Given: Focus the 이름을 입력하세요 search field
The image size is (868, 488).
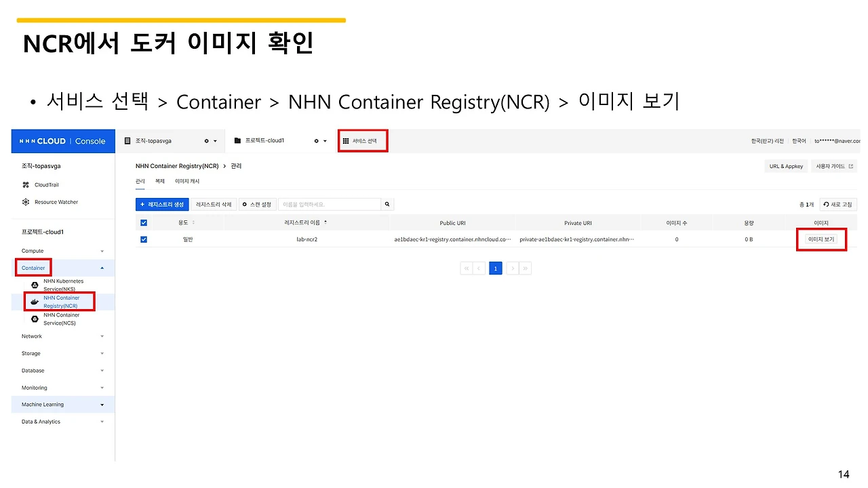Looking at the screenshot, I should [x=330, y=204].
